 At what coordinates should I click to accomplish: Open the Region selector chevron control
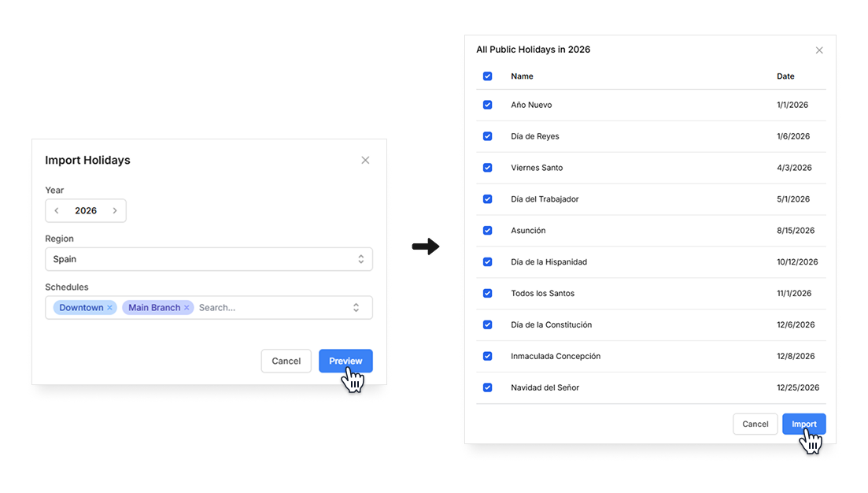[x=362, y=259]
